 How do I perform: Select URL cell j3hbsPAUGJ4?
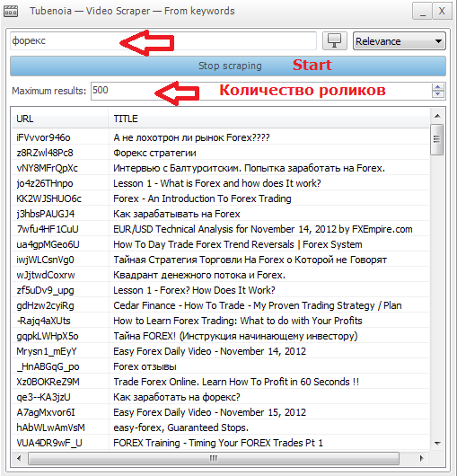point(46,214)
